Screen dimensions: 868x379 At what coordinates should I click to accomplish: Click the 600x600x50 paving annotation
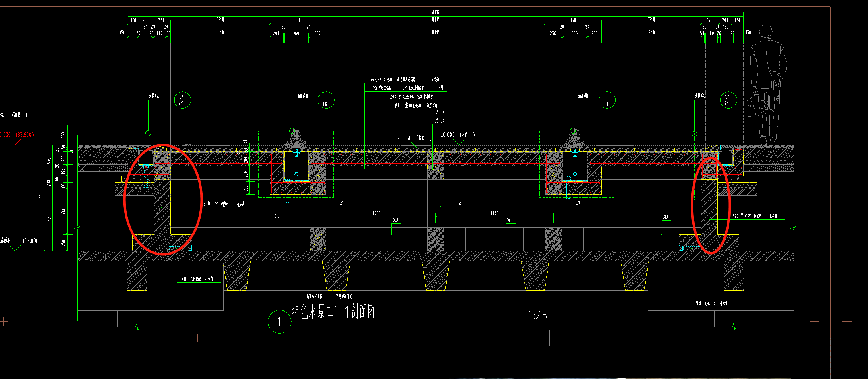[x=405, y=80]
